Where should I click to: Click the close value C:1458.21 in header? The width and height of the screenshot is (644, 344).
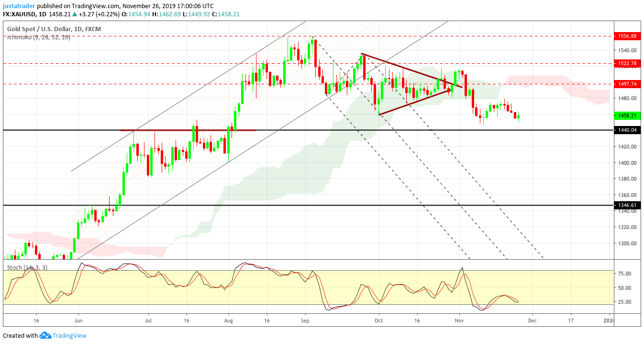[226, 14]
